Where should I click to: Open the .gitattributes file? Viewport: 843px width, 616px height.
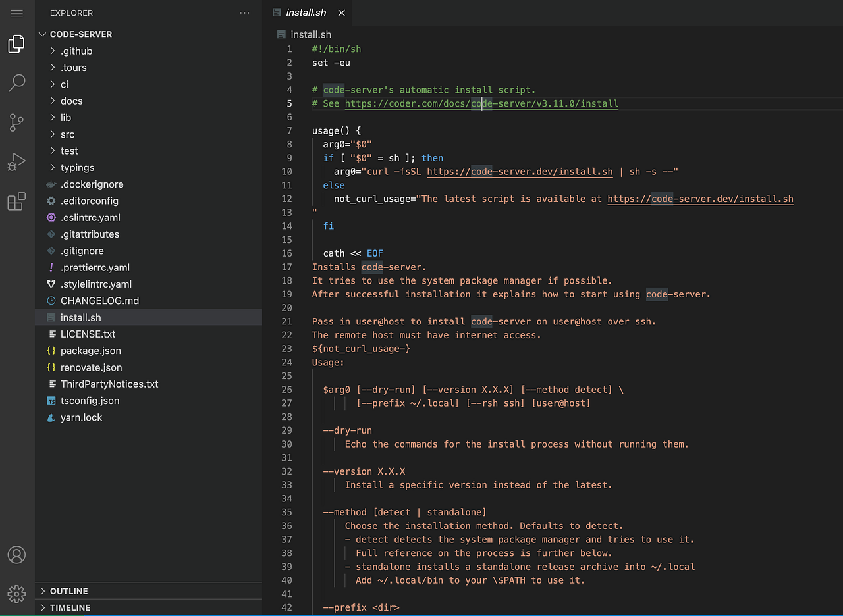(149, 234)
